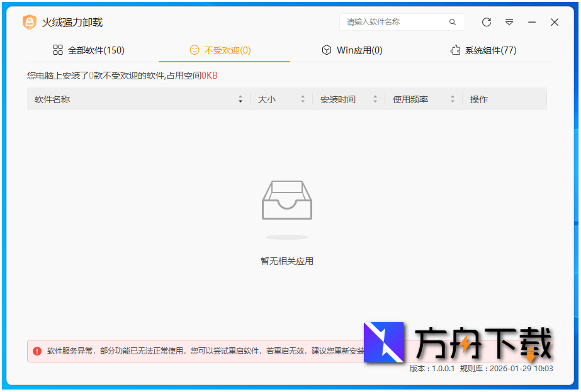Click the refresh icon near the search box

click(x=486, y=22)
